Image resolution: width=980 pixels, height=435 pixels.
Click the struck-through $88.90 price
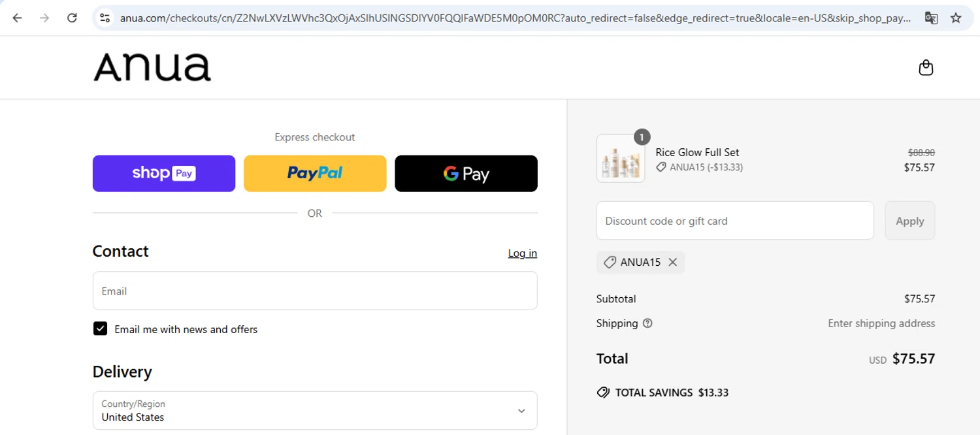[921, 152]
